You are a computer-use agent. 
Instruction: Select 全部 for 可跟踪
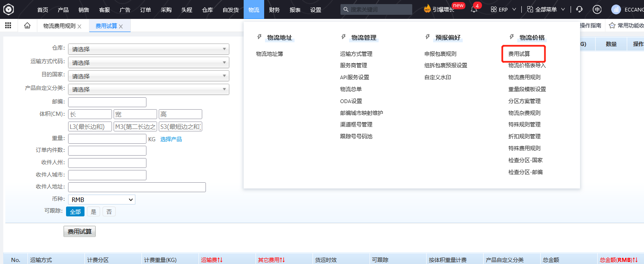pyautogui.click(x=75, y=211)
